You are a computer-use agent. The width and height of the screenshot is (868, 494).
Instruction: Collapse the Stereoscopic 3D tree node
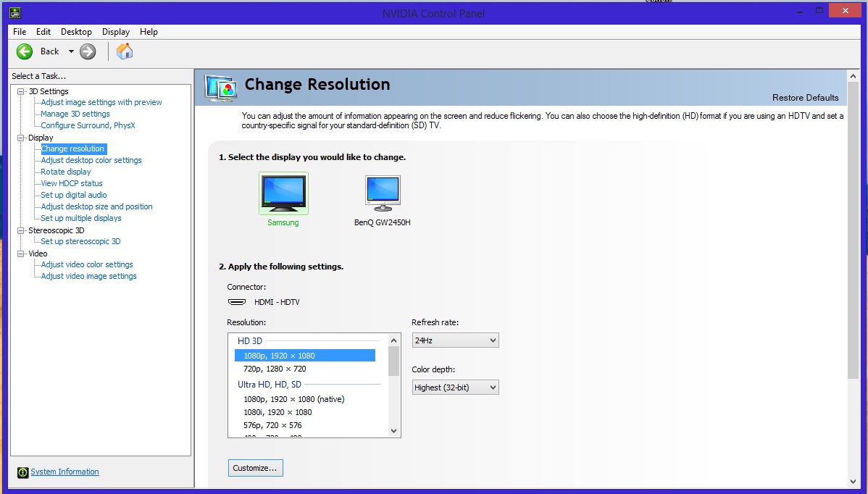click(x=21, y=230)
